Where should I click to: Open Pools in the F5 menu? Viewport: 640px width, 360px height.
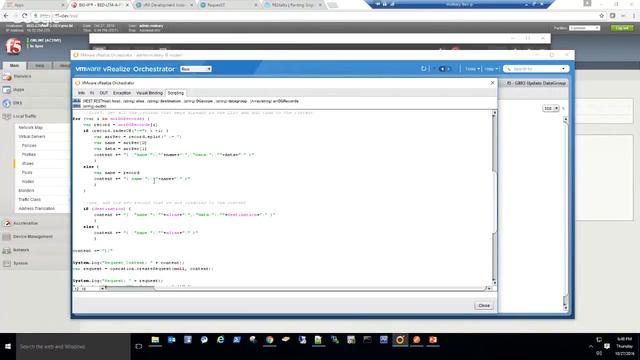(x=27, y=172)
